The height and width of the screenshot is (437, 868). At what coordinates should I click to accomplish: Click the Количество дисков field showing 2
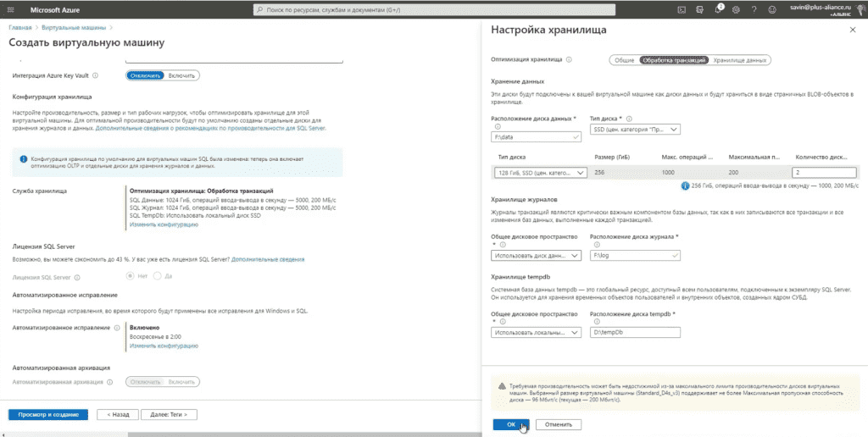tap(824, 173)
